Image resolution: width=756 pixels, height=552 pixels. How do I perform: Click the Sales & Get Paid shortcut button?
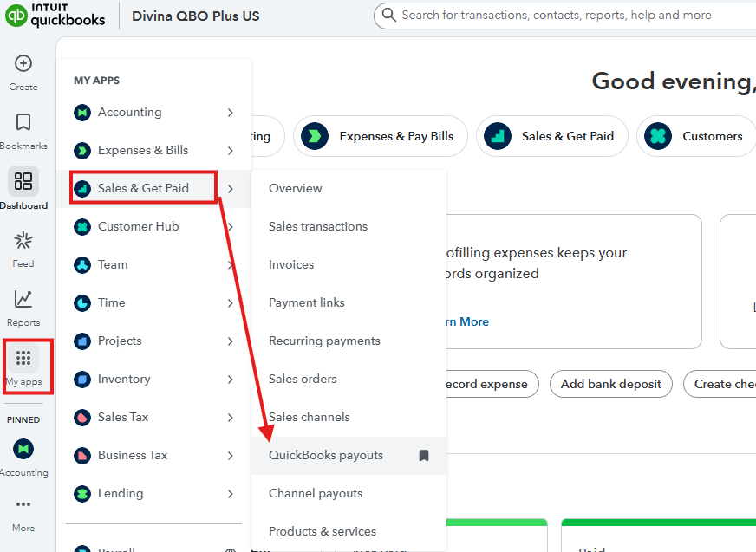click(x=551, y=136)
